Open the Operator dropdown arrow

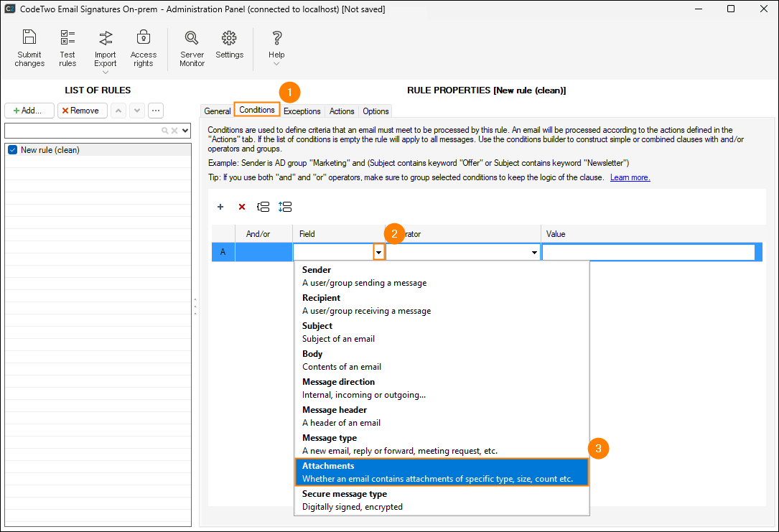pyautogui.click(x=534, y=253)
